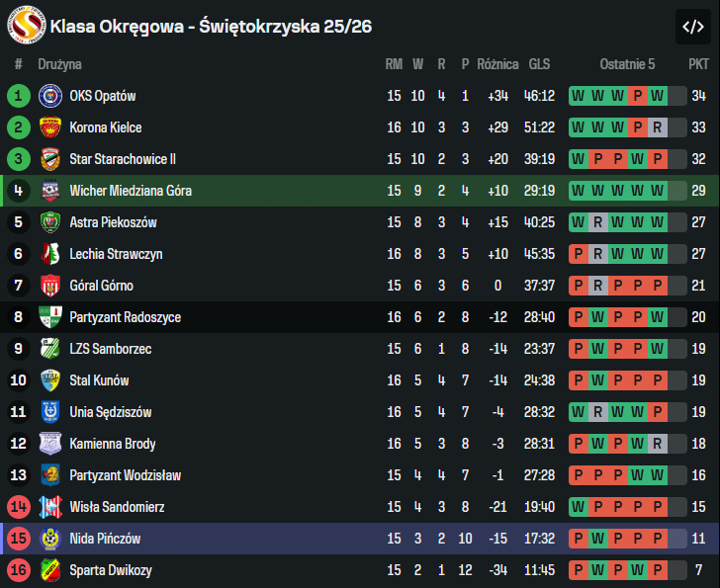Click the Nida Pińczów team crest
This screenshot has height=588, width=720.
coord(50,539)
